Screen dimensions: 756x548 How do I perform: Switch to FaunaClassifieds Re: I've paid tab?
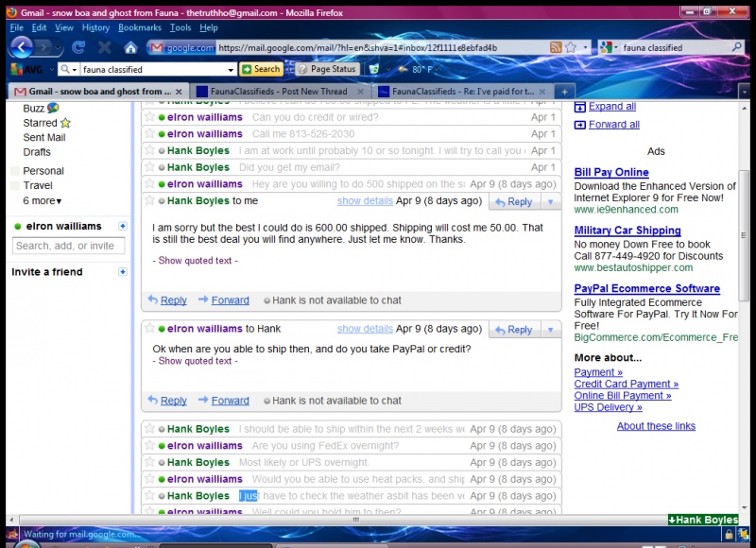coord(463,92)
